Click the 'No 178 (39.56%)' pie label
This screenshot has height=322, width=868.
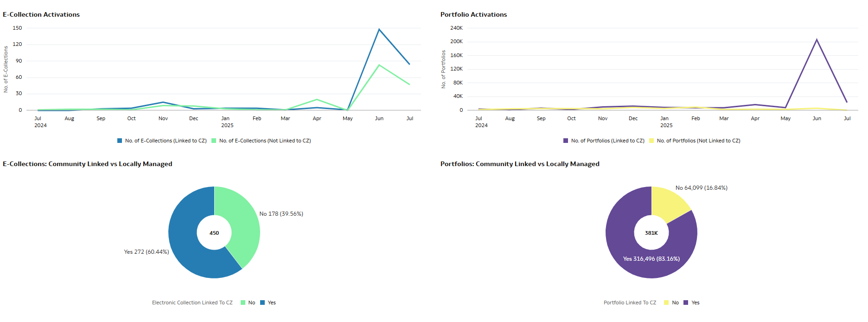281,214
